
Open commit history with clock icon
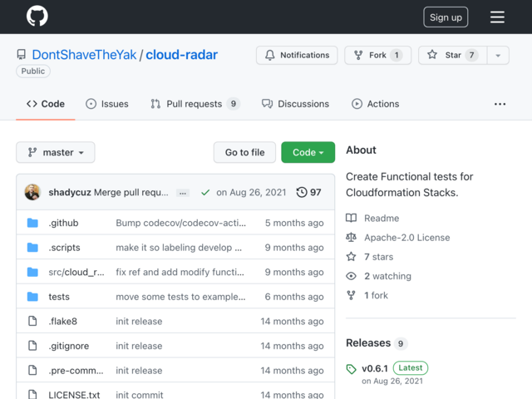point(301,192)
